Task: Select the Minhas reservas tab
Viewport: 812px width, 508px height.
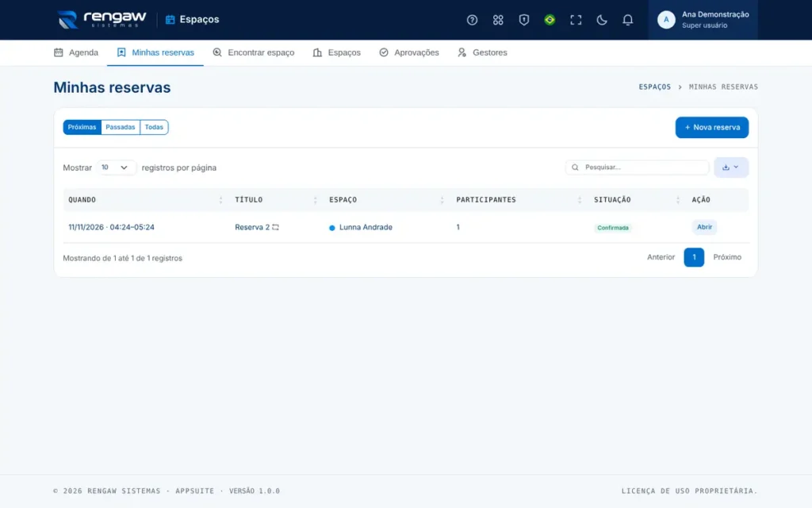Action: [x=155, y=52]
